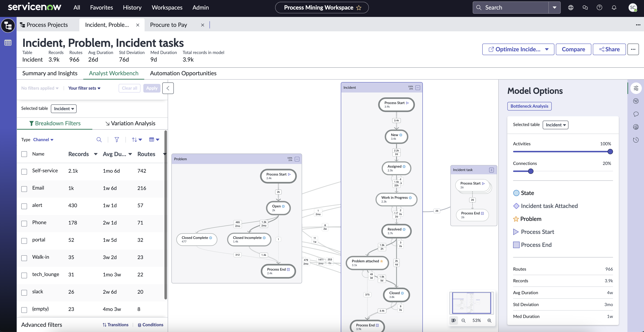
Task: Check the slack row checkbox
Action: [x=24, y=293]
